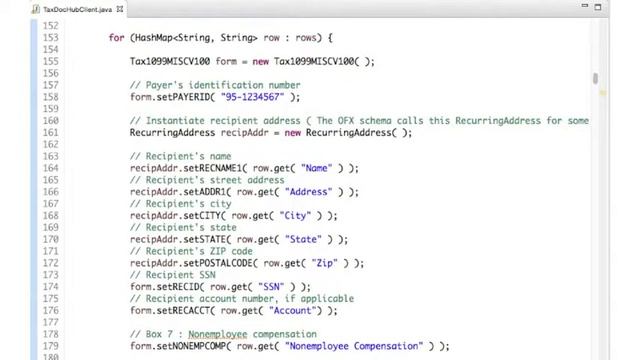Click the vertical scrollbar thumb

(596, 78)
